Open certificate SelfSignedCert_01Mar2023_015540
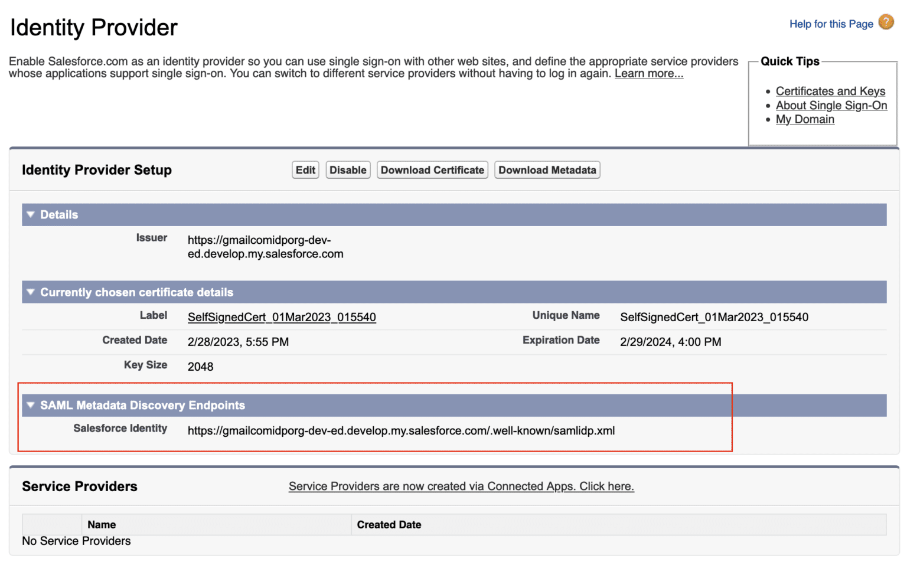The image size is (907, 588). (x=282, y=317)
